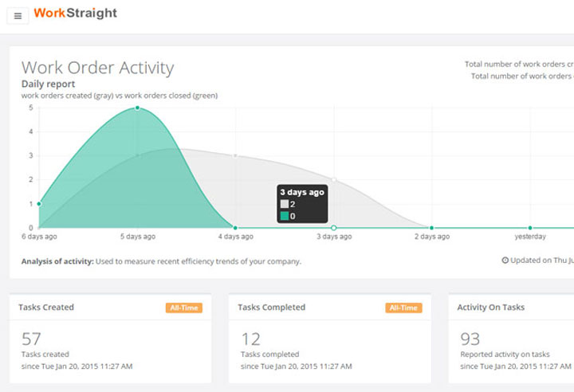Select the green point at 2 days ago
The width and height of the screenshot is (574, 392).
431,228
